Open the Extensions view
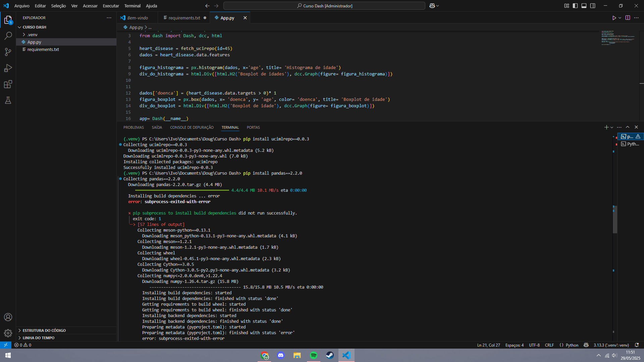 [8, 84]
